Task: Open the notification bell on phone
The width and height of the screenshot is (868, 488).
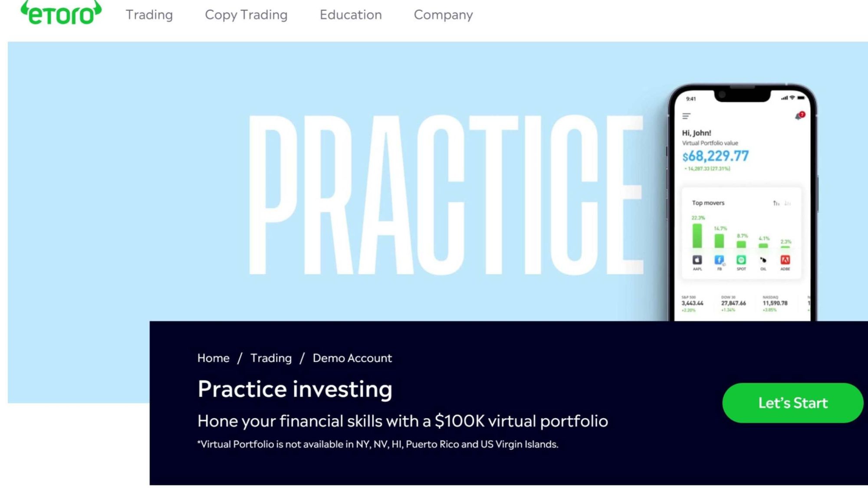Action: point(799,116)
